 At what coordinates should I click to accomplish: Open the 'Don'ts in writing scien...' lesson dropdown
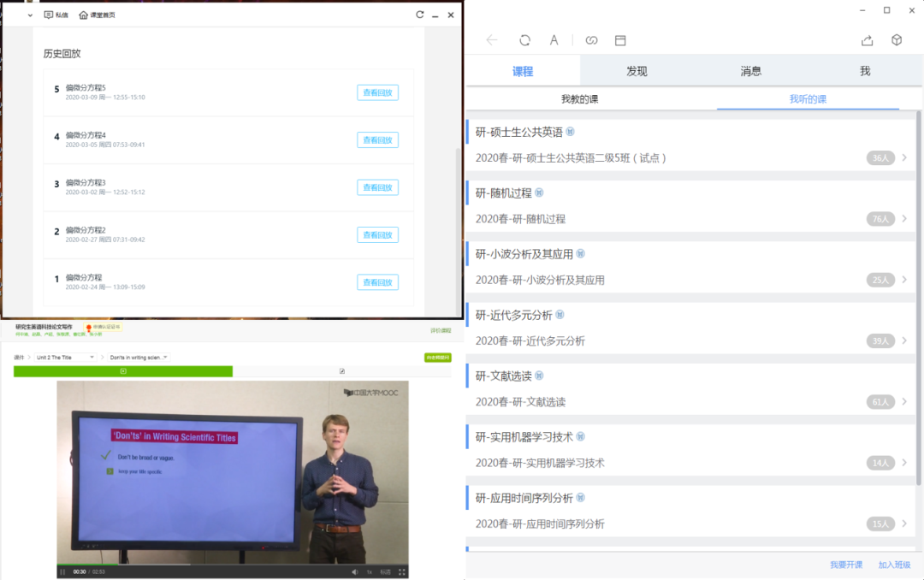point(139,357)
